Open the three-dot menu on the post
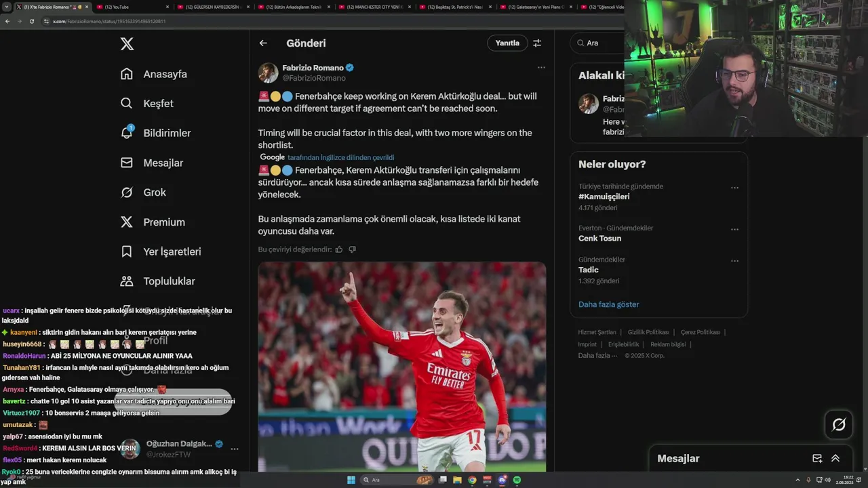Screen dimensions: 868x488 coord(541,67)
